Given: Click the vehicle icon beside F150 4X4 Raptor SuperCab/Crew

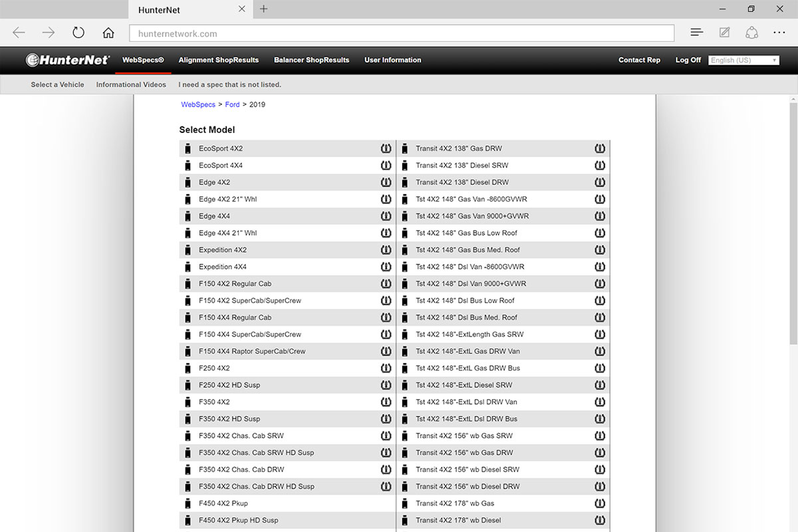Looking at the screenshot, I should 188,351.
